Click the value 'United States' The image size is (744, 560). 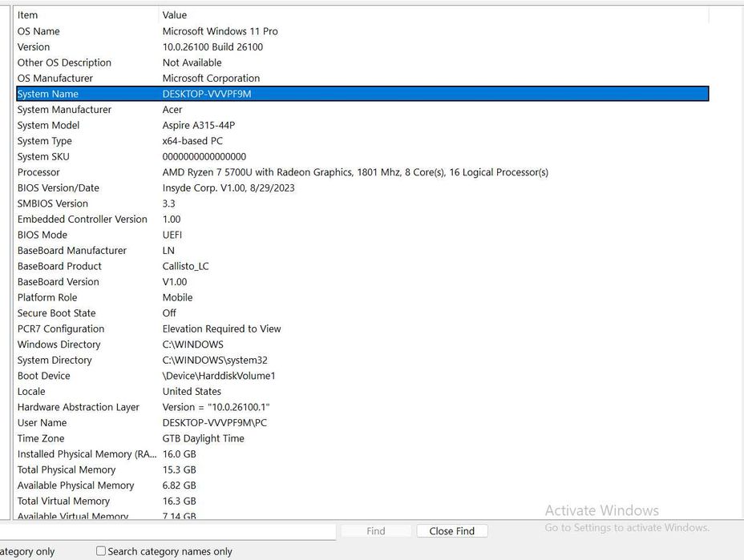pos(192,391)
